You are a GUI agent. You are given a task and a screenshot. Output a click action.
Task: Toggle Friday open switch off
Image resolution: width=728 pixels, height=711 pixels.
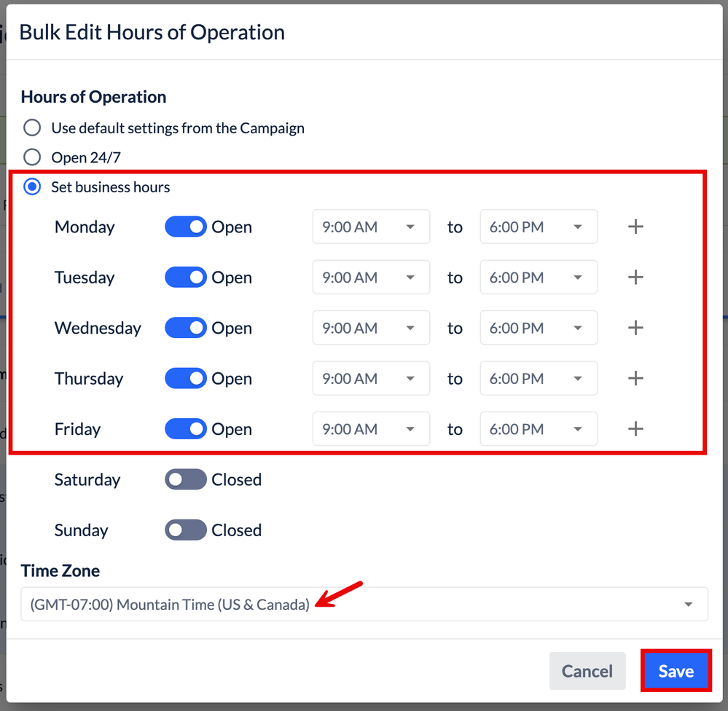click(x=186, y=429)
